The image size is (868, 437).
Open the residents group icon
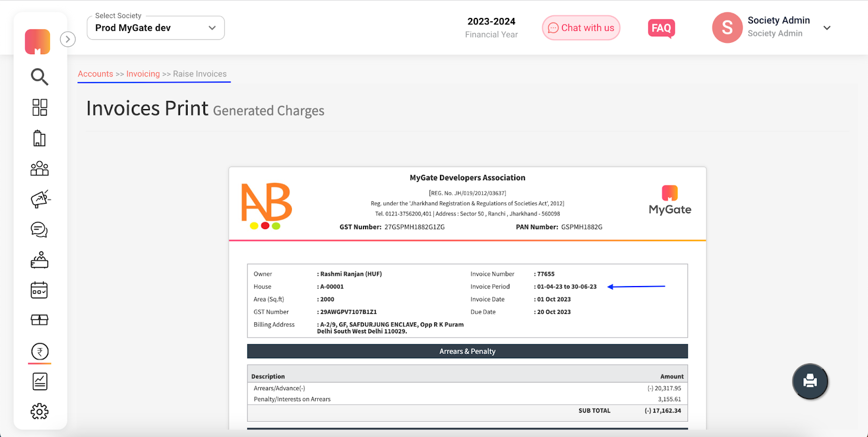point(40,168)
